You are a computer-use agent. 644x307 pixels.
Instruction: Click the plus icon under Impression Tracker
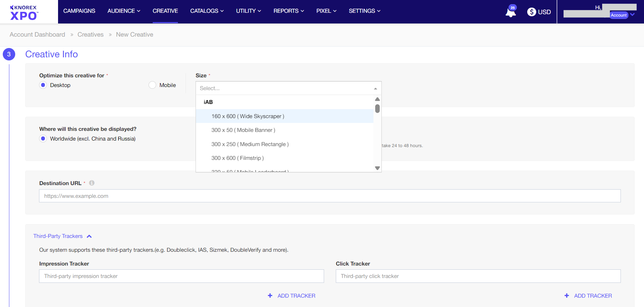[x=270, y=296]
